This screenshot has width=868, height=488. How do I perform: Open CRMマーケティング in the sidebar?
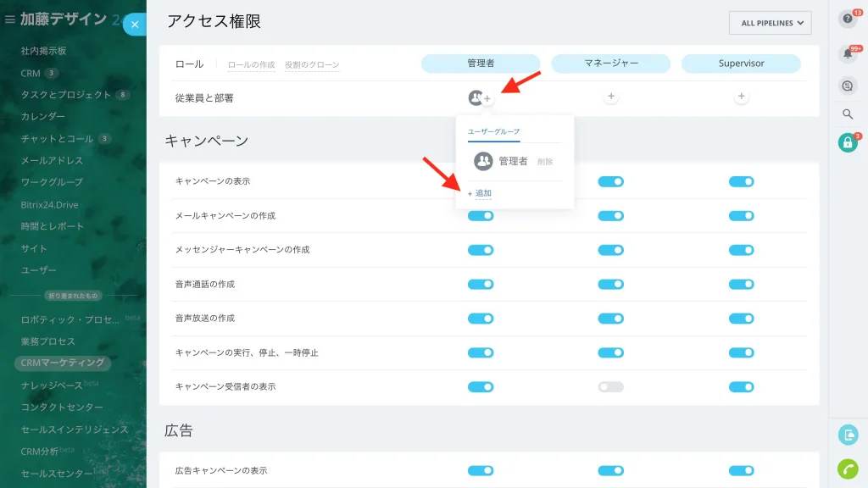[63, 363]
